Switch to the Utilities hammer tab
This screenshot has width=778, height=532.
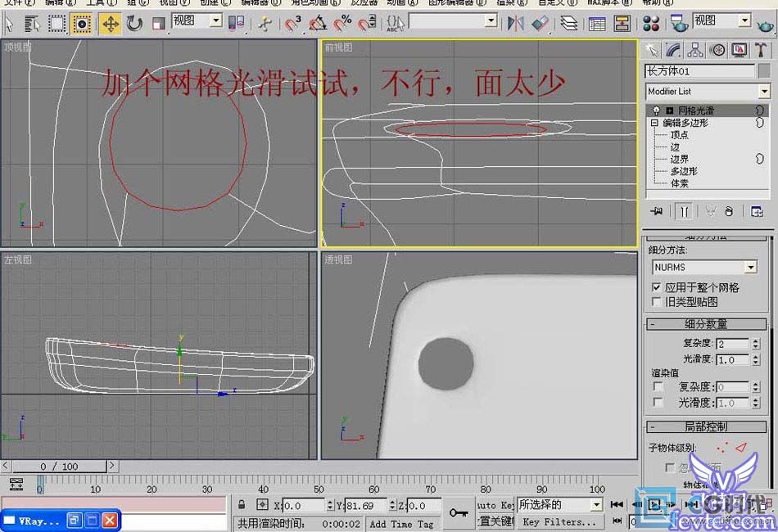[761, 50]
